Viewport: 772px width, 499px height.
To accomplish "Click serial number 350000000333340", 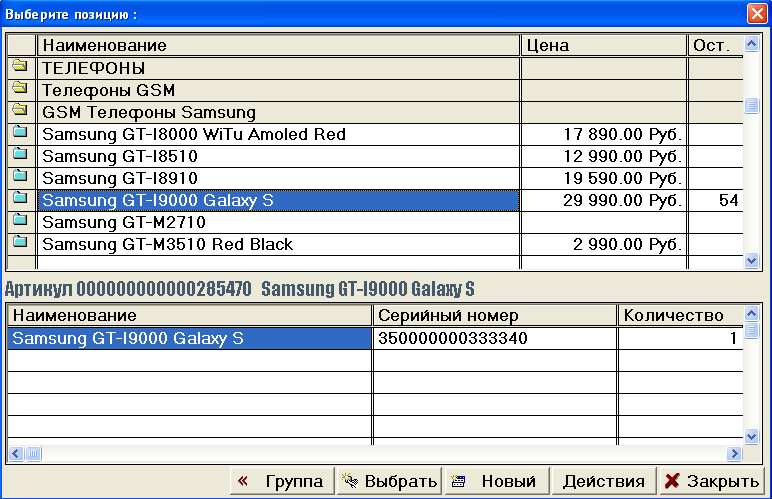I will click(x=495, y=338).
